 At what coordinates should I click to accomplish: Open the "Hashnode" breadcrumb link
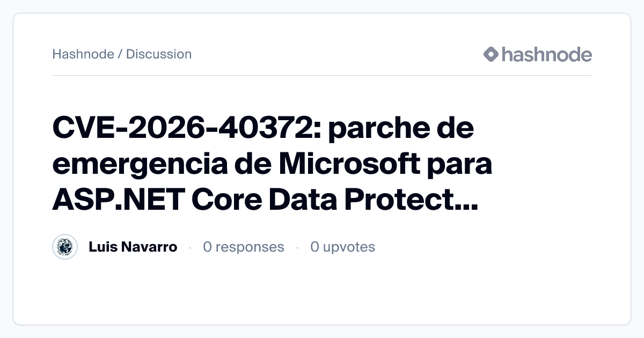83,54
